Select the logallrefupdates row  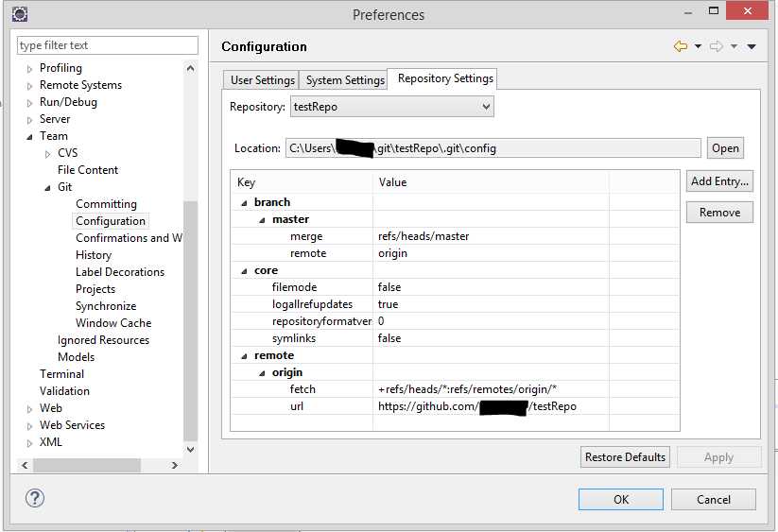tap(455, 304)
